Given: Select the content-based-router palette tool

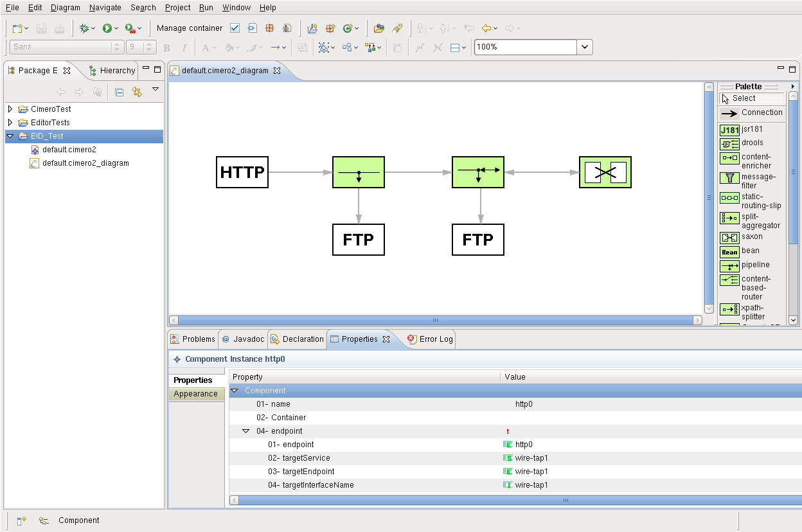Looking at the screenshot, I should [x=751, y=287].
